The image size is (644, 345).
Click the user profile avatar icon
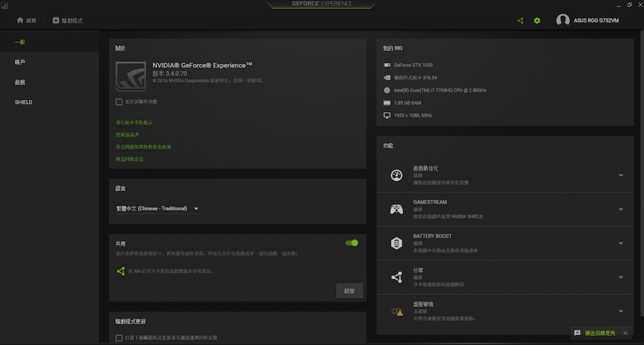[x=562, y=21]
